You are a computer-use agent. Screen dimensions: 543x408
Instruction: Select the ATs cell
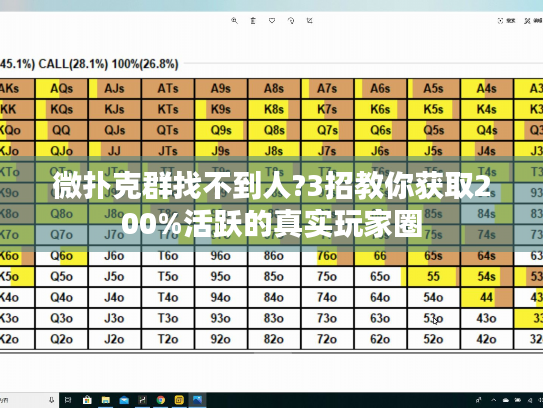[168, 89]
